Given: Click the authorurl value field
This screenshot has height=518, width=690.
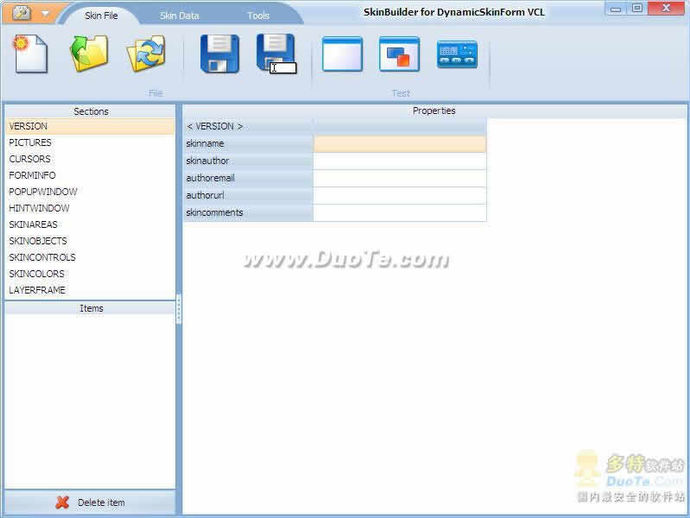Looking at the screenshot, I should pos(400,195).
